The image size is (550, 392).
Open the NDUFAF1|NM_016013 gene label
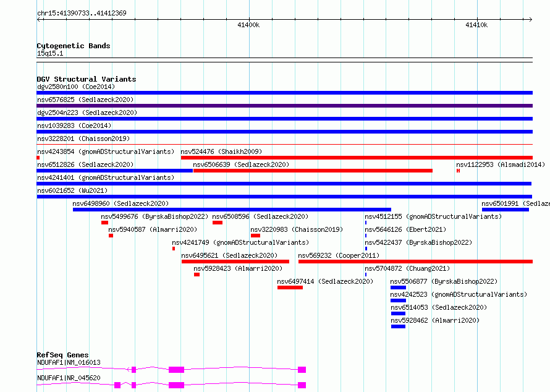pyautogui.click(x=69, y=362)
